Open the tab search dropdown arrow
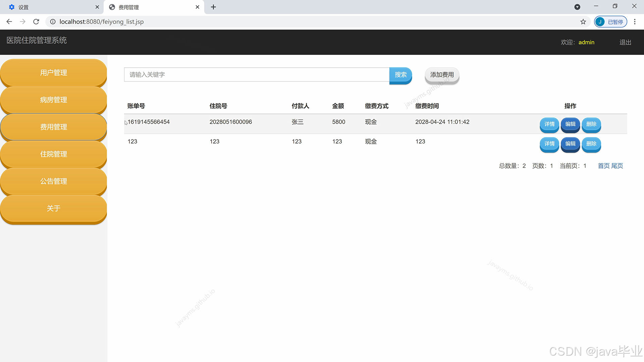The height and width of the screenshot is (362, 644). (577, 7)
